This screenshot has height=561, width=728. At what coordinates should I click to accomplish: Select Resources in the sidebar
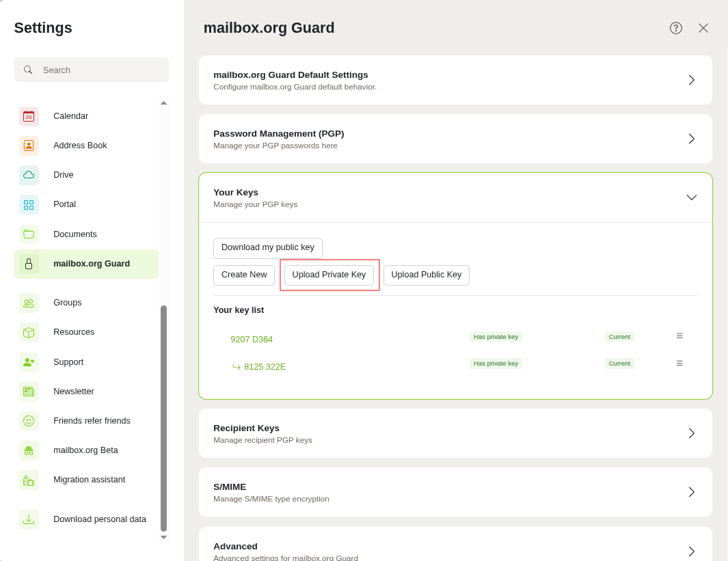point(86,332)
